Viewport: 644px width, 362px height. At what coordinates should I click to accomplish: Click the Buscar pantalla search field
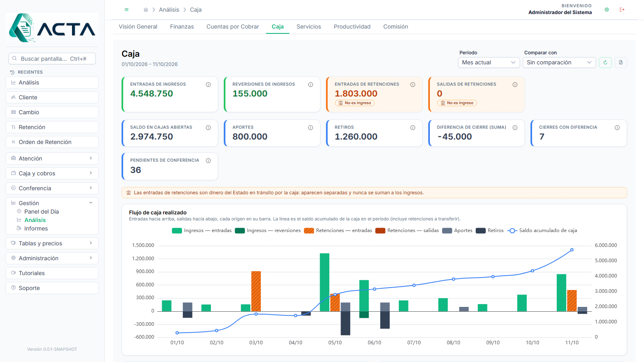[x=52, y=59]
